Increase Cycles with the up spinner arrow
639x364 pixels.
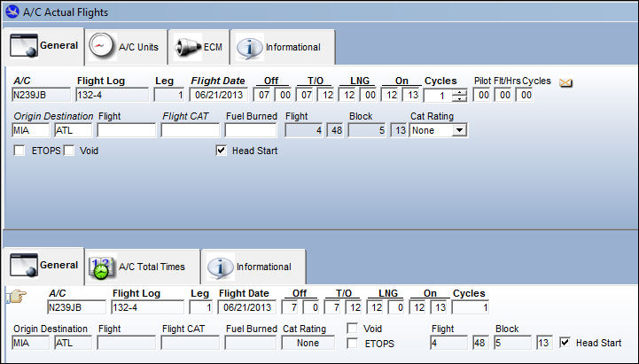[460, 92]
